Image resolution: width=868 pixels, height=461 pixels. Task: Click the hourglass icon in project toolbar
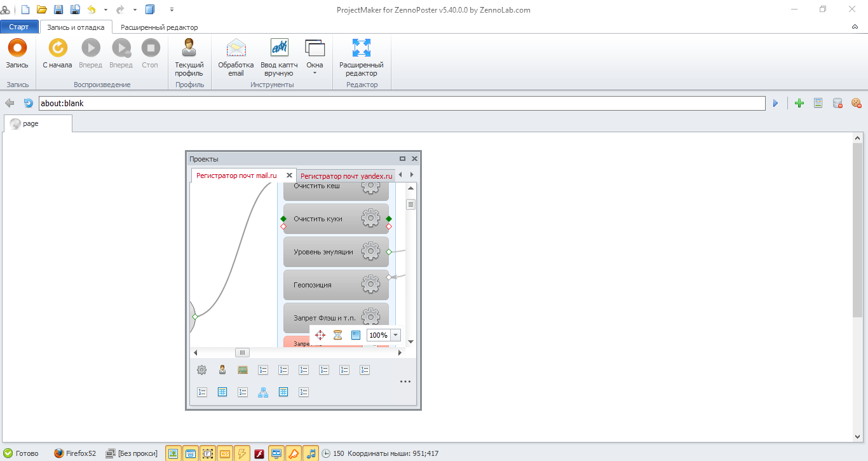click(x=338, y=335)
